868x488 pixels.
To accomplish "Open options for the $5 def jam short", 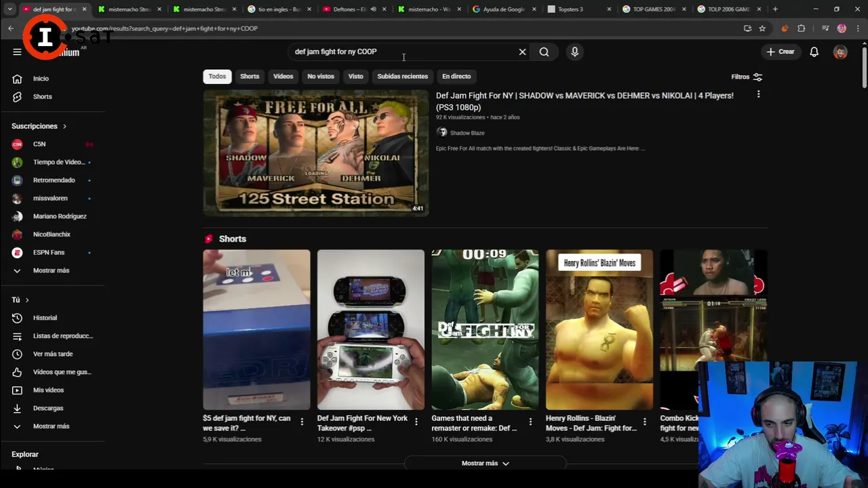I will [x=302, y=422].
